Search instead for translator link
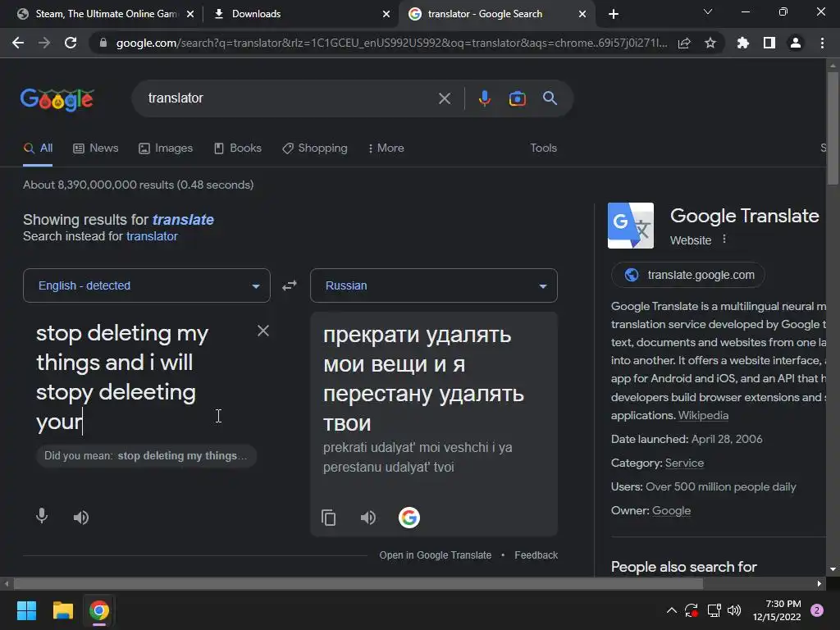 [x=152, y=236]
